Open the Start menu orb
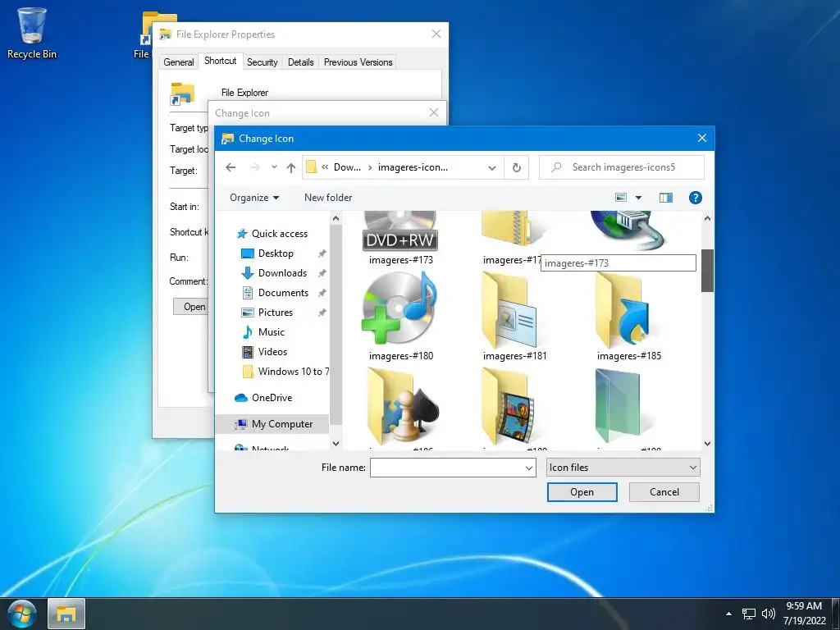Screen dimensions: 840x630 click(x=22, y=614)
